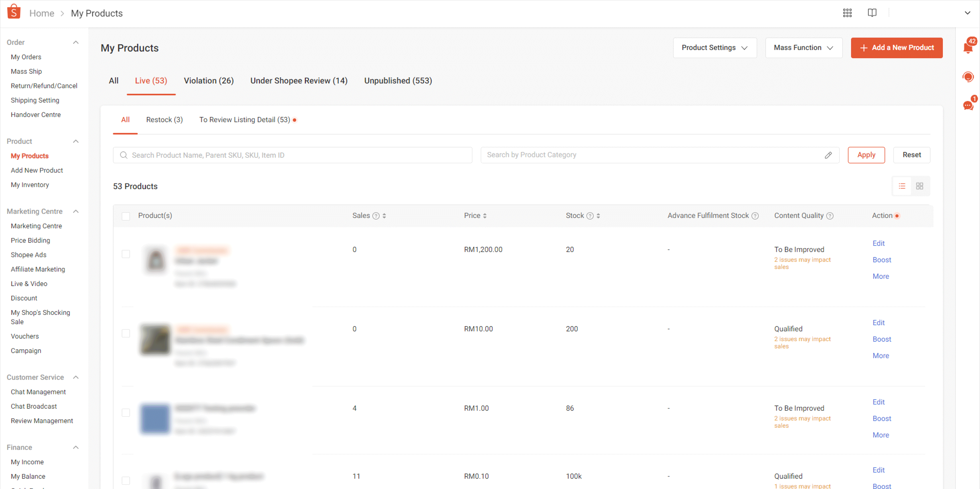Open the Search by Product Category selector

tap(660, 155)
